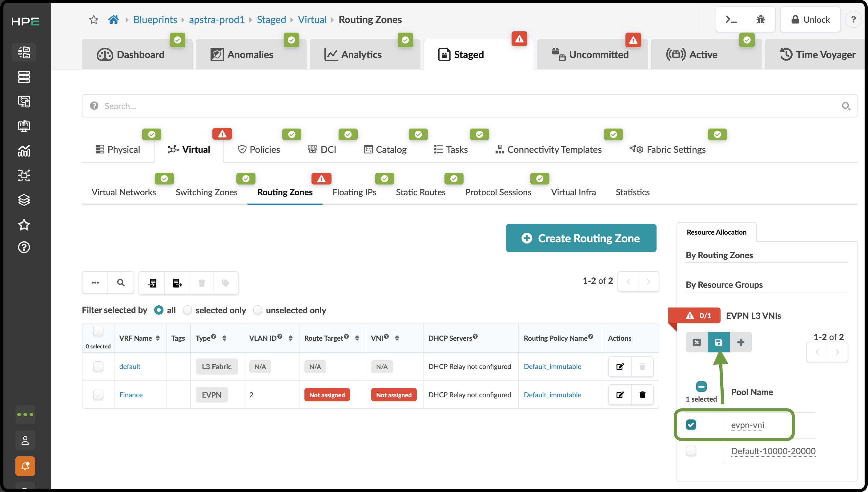Go to home via house icon
The image size is (868, 492).
tap(114, 19)
